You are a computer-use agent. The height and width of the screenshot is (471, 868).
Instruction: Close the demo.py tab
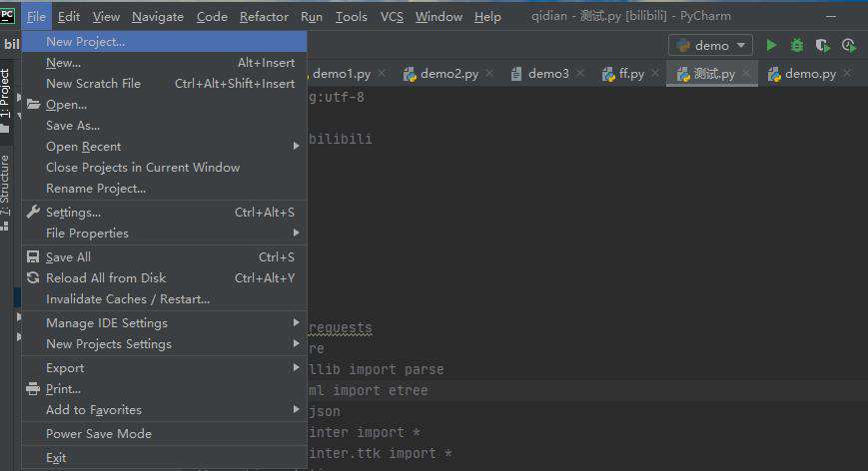pos(847,73)
